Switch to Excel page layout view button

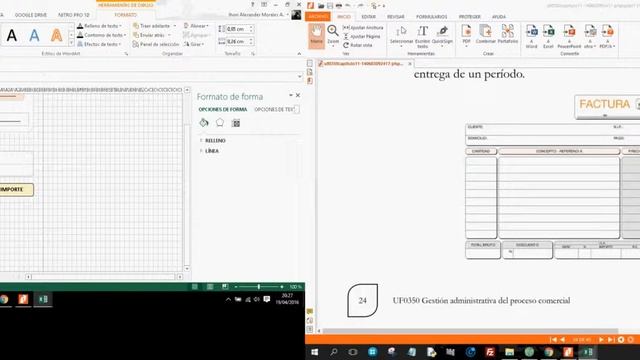(210, 287)
